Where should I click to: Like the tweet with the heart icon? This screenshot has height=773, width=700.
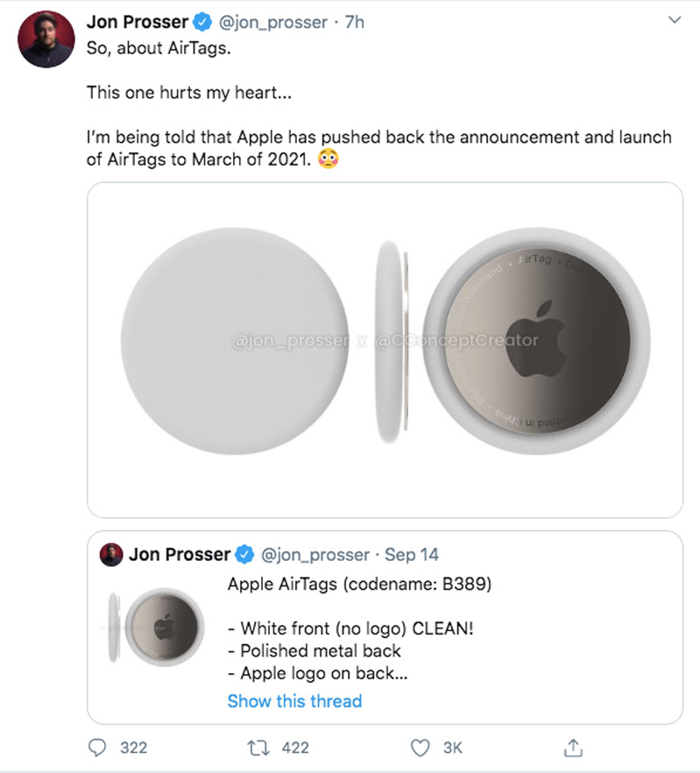click(x=420, y=748)
